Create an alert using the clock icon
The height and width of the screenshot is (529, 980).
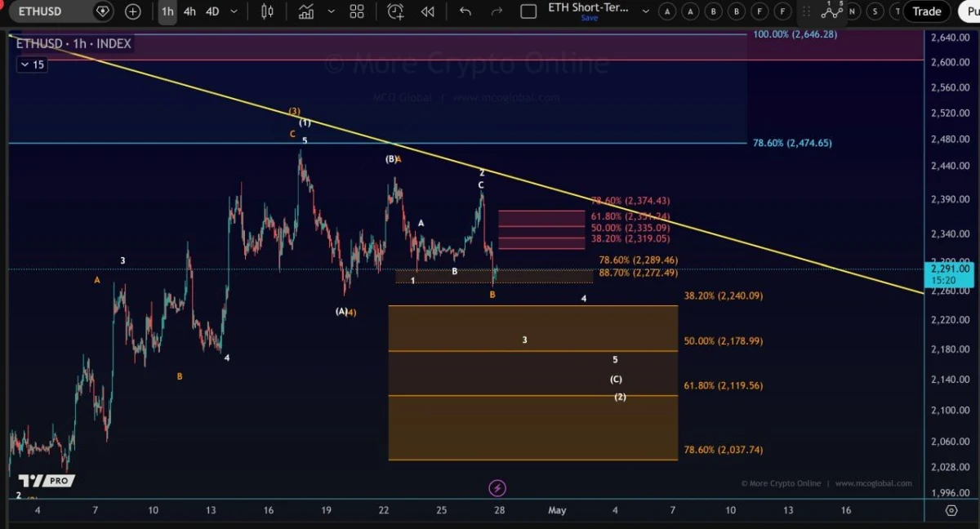coord(395,11)
